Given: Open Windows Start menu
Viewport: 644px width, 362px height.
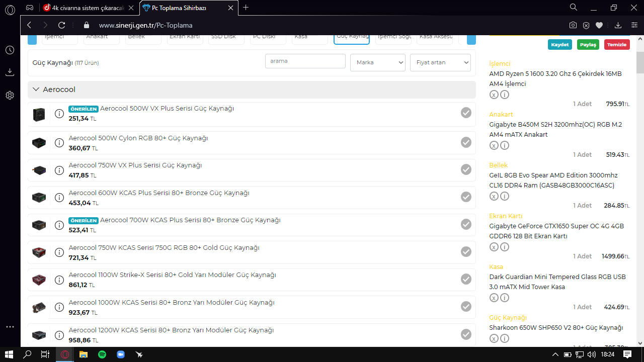Looking at the screenshot, I should tap(9, 354).
